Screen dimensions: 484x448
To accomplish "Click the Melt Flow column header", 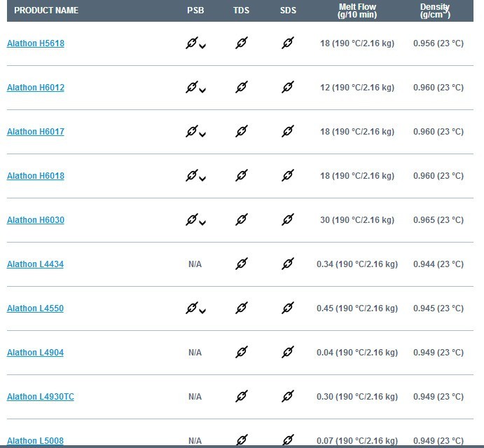I will [x=357, y=11].
